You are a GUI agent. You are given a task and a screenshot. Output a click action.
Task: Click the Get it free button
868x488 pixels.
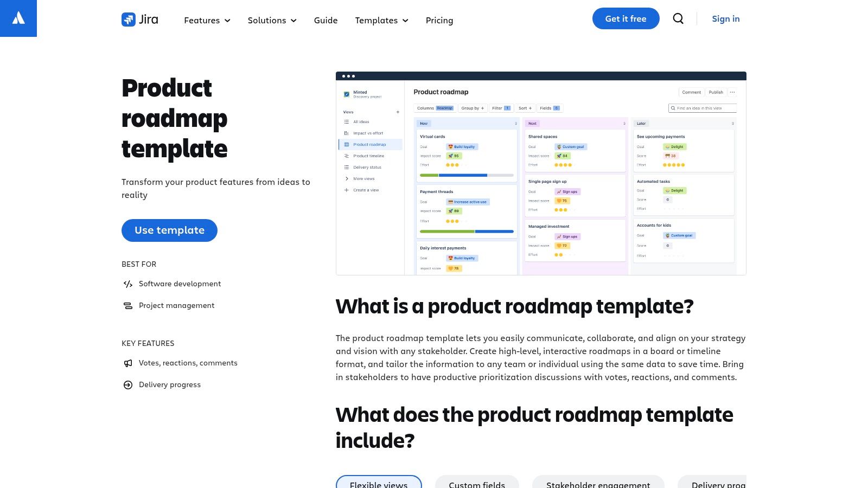[x=626, y=18]
